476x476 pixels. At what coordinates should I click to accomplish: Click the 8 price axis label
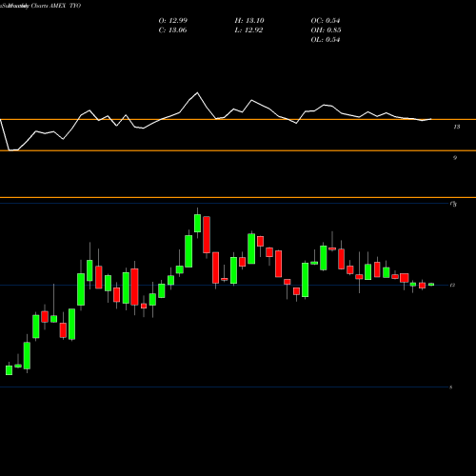[x=451, y=387]
